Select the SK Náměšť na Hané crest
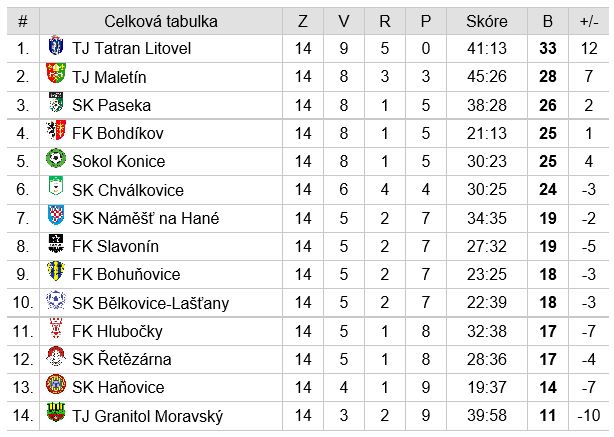 [x=56, y=215]
